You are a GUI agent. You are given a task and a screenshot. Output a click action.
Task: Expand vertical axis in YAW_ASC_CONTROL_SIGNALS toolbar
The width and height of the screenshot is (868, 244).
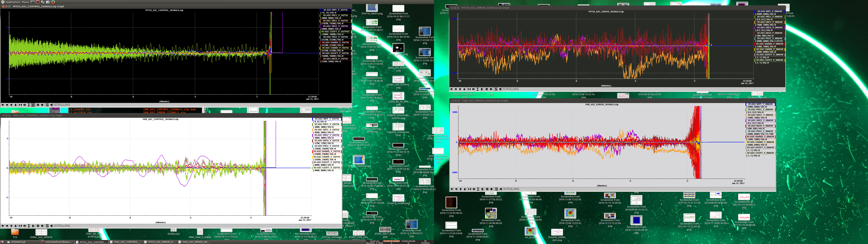[33, 226]
